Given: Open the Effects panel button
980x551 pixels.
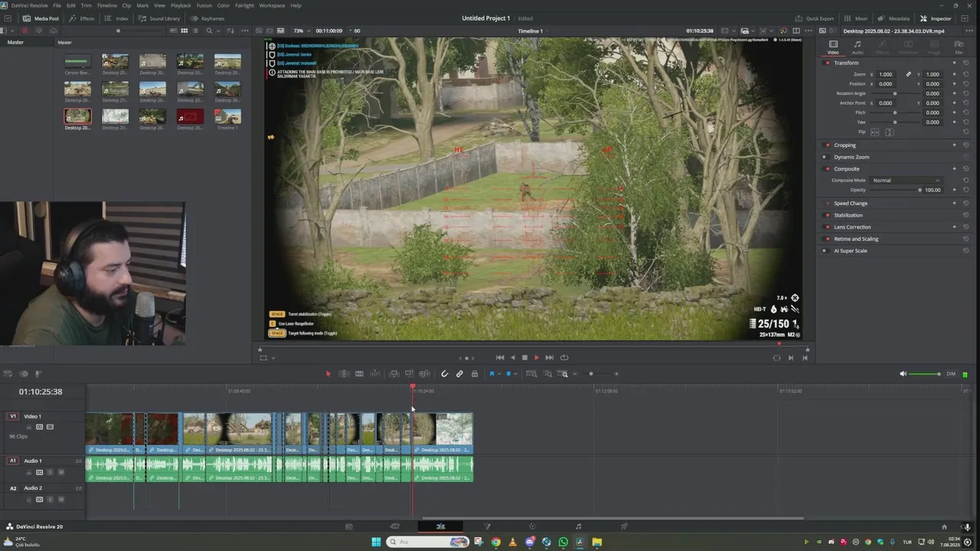Looking at the screenshot, I should (x=83, y=18).
